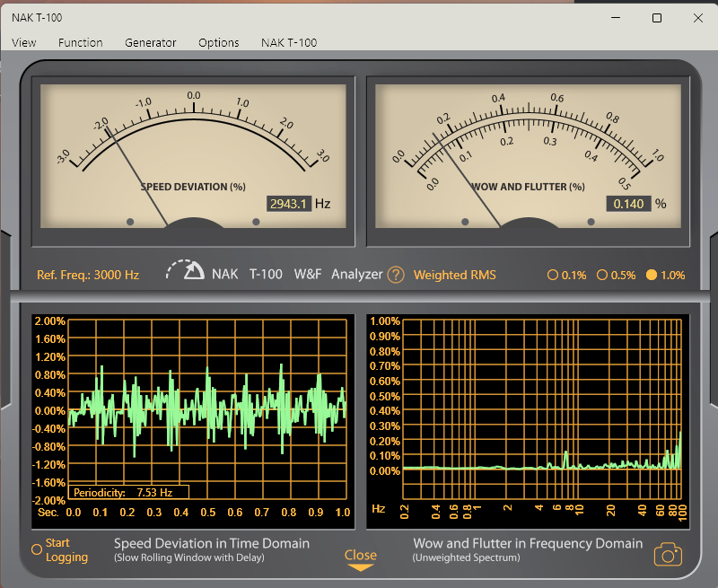
Task: Click the 0.140 wow and flutter readout
Action: click(629, 204)
